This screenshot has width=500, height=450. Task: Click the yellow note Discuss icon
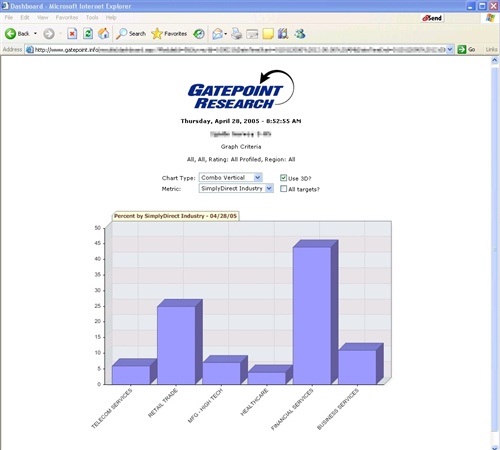pos(268,34)
